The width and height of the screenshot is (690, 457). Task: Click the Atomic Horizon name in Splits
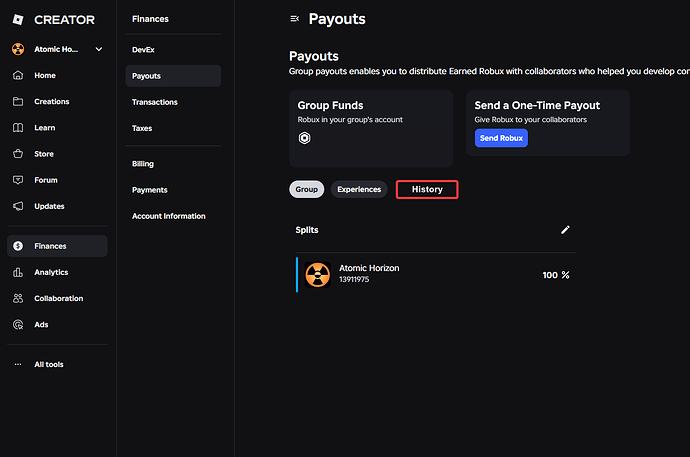369,268
